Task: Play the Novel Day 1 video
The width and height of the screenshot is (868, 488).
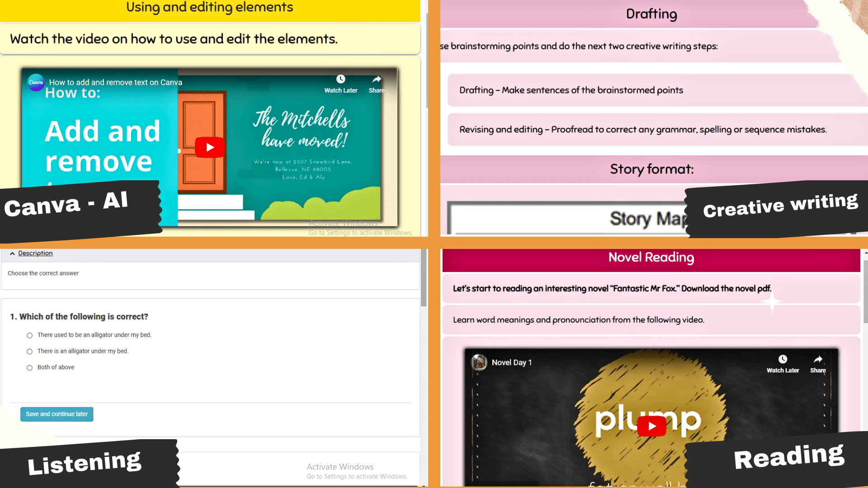Action: (x=651, y=426)
